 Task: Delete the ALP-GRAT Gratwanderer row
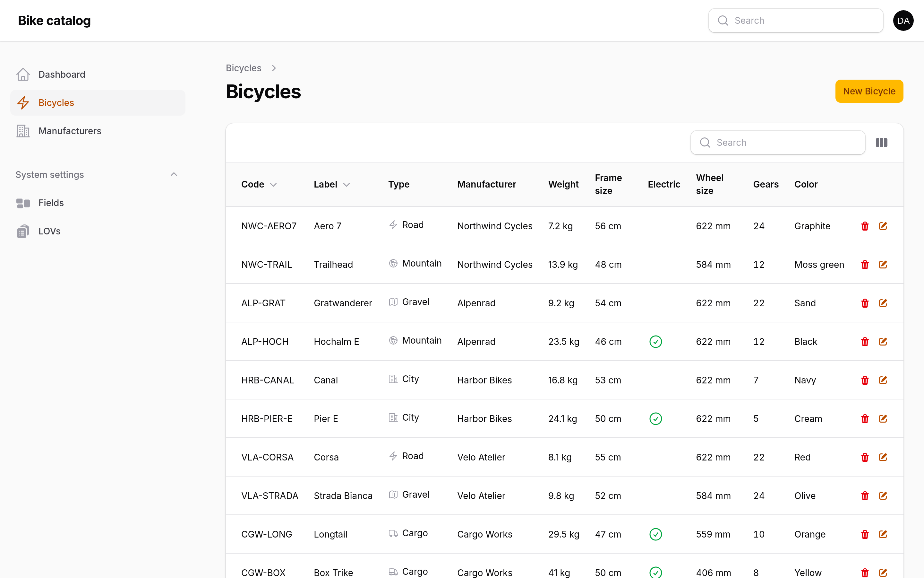click(865, 303)
